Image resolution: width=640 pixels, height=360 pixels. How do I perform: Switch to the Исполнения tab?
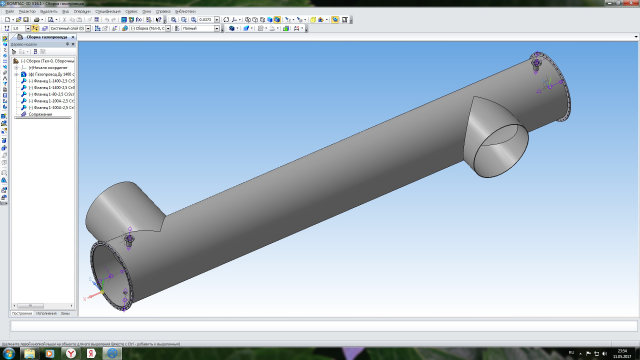(x=46, y=313)
